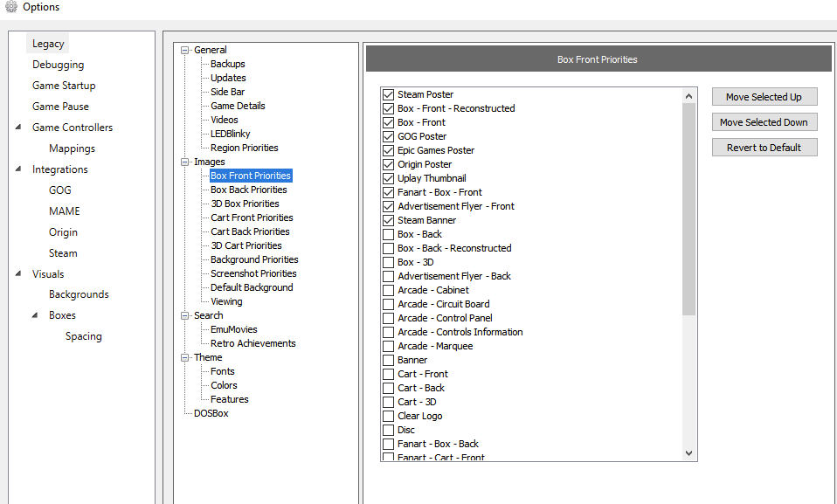Screen dimensions: 837x504
Task: Select Backups in the tree
Action: pyautogui.click(x=227, y=64)
